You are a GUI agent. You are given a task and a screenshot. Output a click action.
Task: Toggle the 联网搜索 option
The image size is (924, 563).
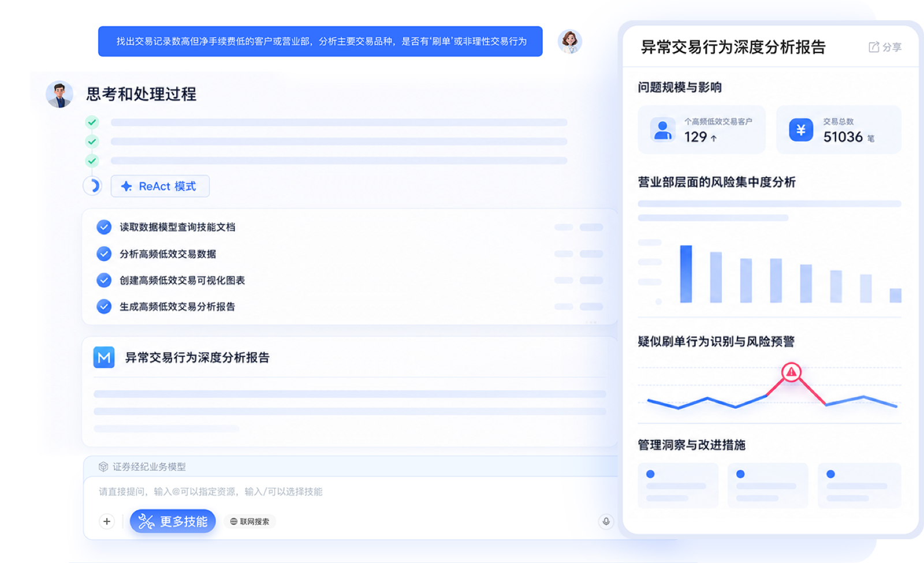[x=250, y=521]
